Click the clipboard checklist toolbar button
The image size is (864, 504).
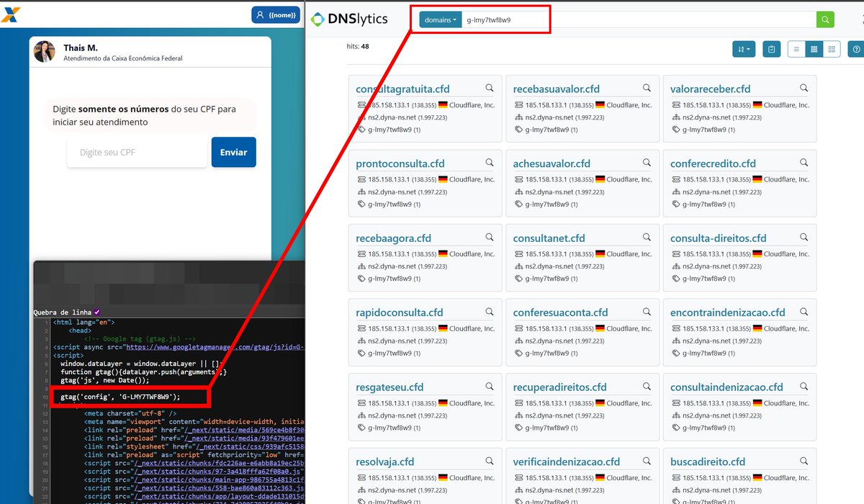(772, 49)
